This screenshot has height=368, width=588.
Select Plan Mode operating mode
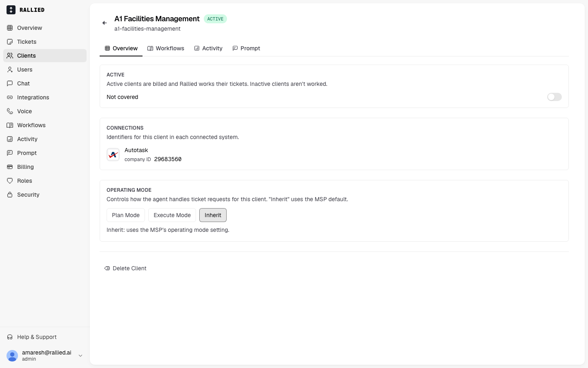pyautogui.click(x=126, y=215)
